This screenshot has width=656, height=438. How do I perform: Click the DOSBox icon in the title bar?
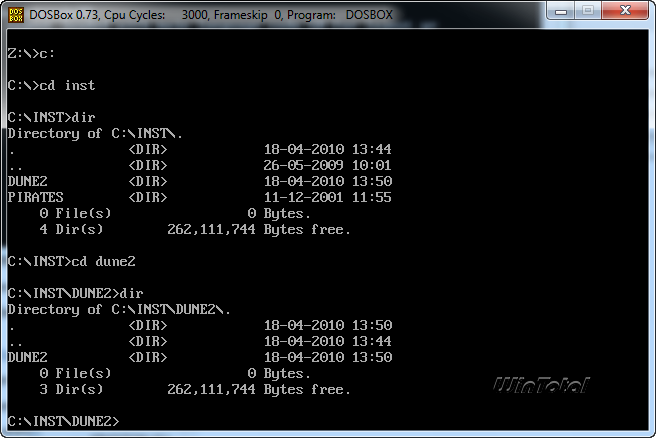pyautogui.click(x=15, y=15)
